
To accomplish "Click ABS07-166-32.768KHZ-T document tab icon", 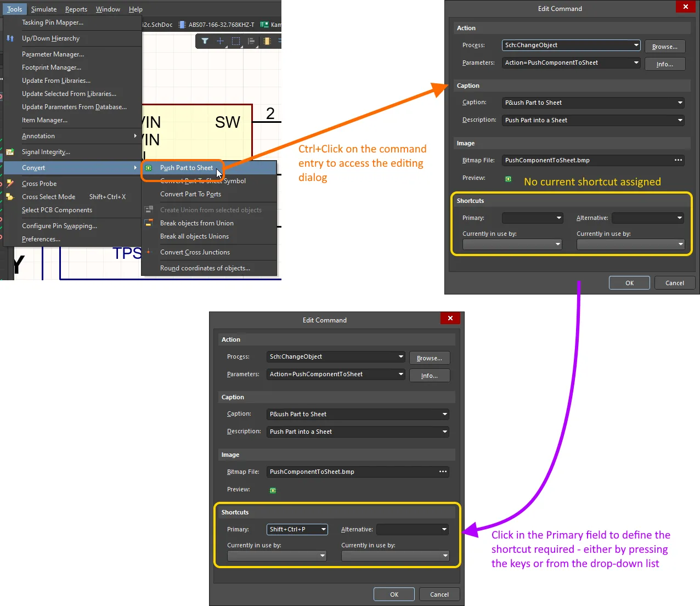I will click(182, 25).
